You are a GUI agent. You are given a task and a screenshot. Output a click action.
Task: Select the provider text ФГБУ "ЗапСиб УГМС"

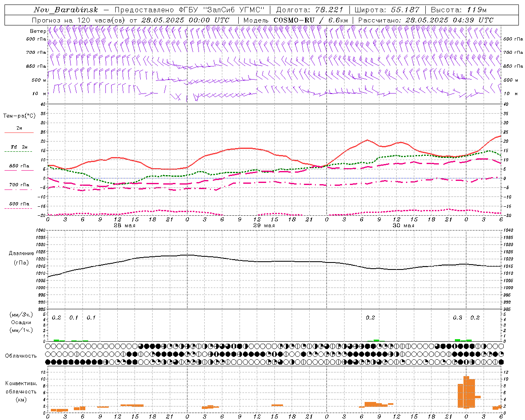pyautogui.click(x=222, y=10)
